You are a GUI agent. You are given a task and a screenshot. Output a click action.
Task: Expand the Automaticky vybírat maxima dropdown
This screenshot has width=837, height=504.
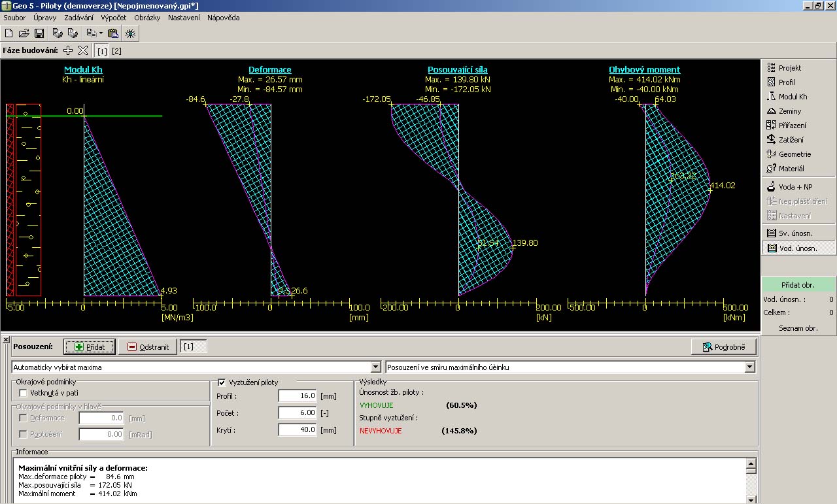click(375, 367)
